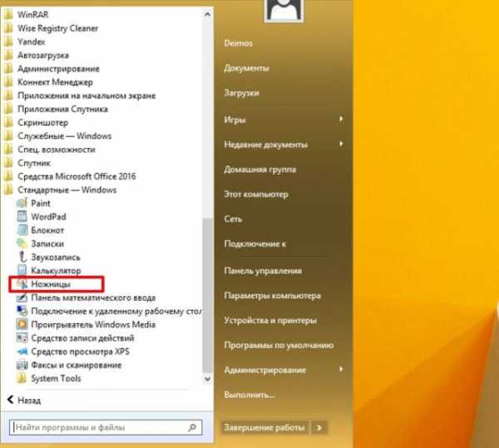Click the Панель математического ввода icon
The width and height of the screenshot is (499, 448).
[x=22, y=298]
